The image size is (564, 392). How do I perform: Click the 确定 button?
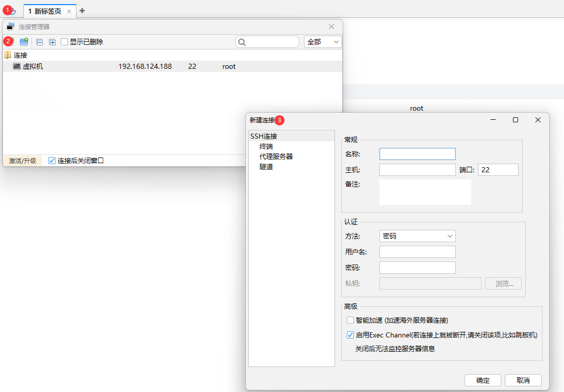[x=482, y=380]
